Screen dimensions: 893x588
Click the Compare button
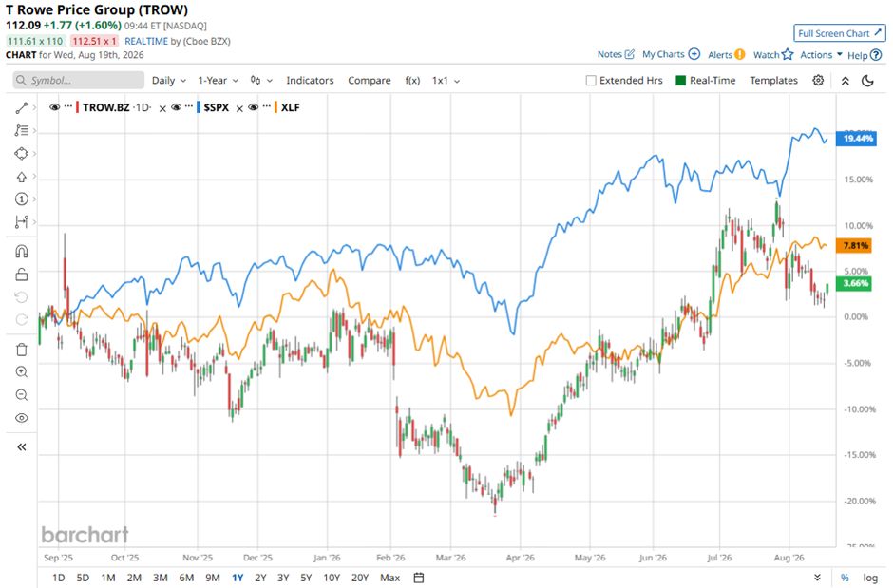pos(369,80)
